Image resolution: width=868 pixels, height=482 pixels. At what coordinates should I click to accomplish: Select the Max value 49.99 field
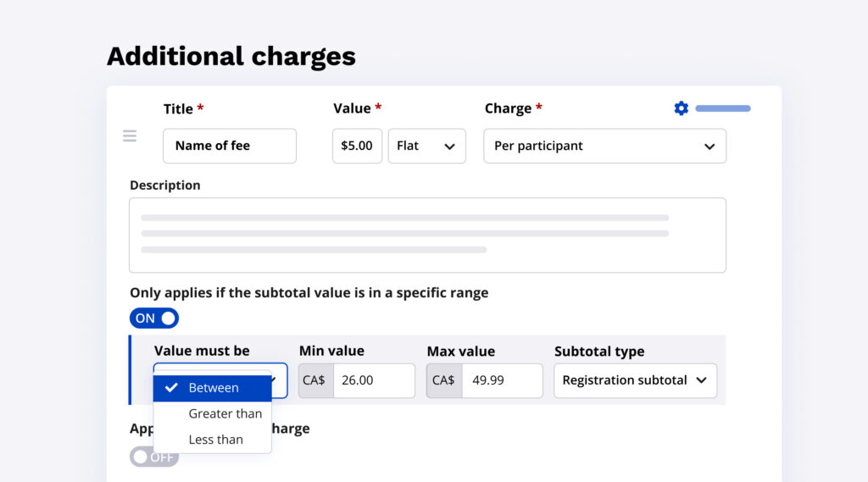(500, 380)
